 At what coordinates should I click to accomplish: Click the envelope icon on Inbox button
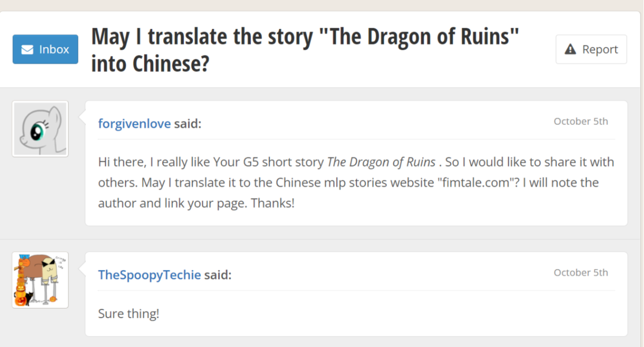[27, 50]
